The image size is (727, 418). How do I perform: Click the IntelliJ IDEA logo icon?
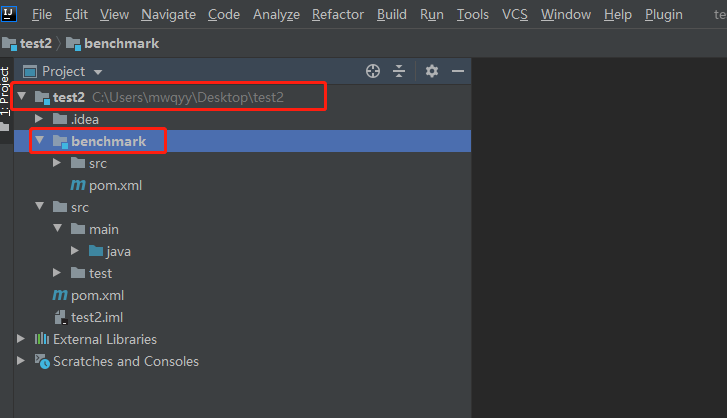click(9, 14)
